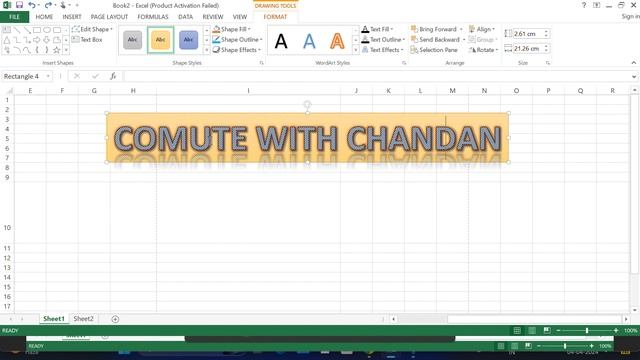The height and width of the screenshot is (360, 640).
Task: Apply the black WordArt style
Action: point(281,41)
